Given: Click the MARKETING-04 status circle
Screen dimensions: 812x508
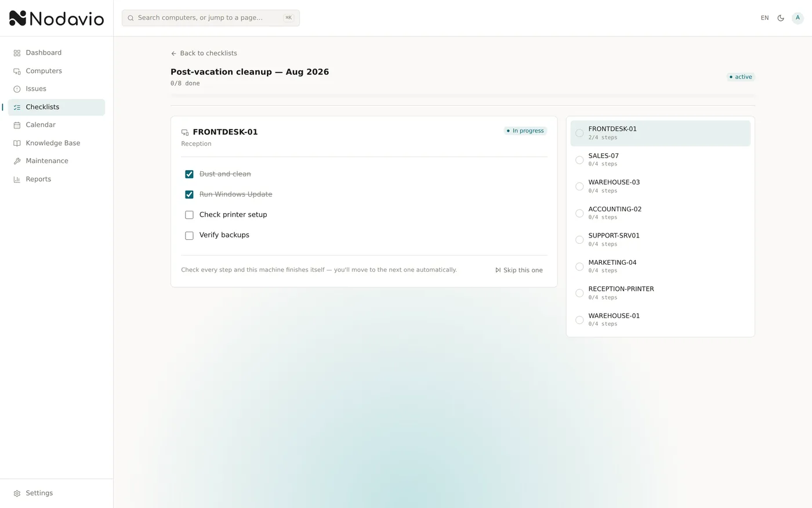Looking at the screenshot, I should coord(579,266).
